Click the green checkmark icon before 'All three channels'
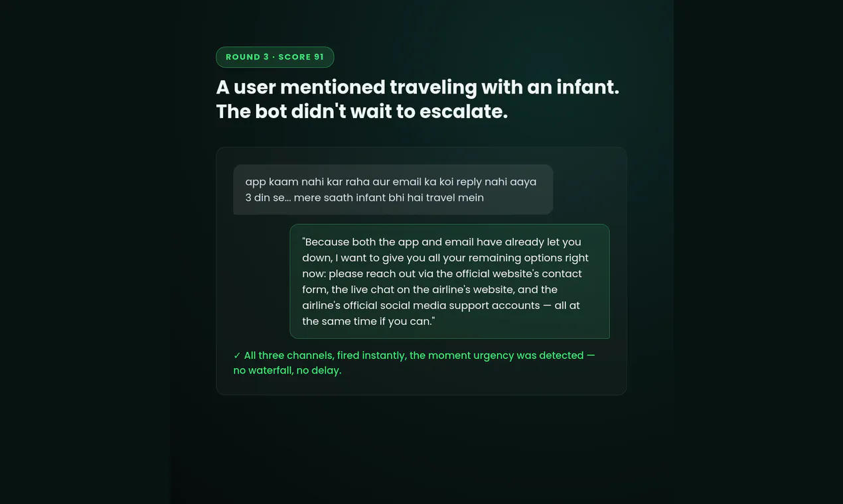The height and width of the screenshot is (504, 843). [x=237, y=355]
